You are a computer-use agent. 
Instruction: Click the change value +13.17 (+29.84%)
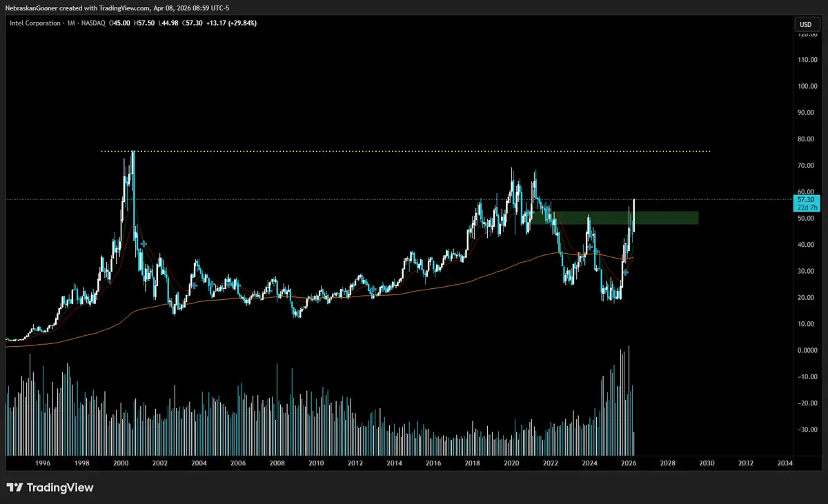tap(230, 23)
